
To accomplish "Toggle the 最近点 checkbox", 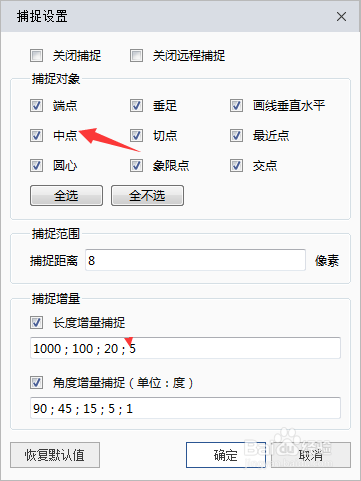I will click(236, 136).
